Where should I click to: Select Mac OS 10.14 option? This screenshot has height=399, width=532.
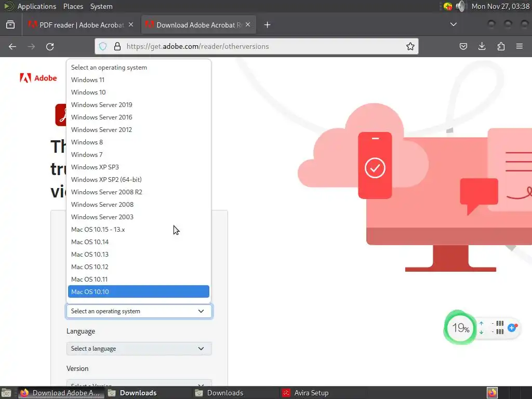pos(138,242)
